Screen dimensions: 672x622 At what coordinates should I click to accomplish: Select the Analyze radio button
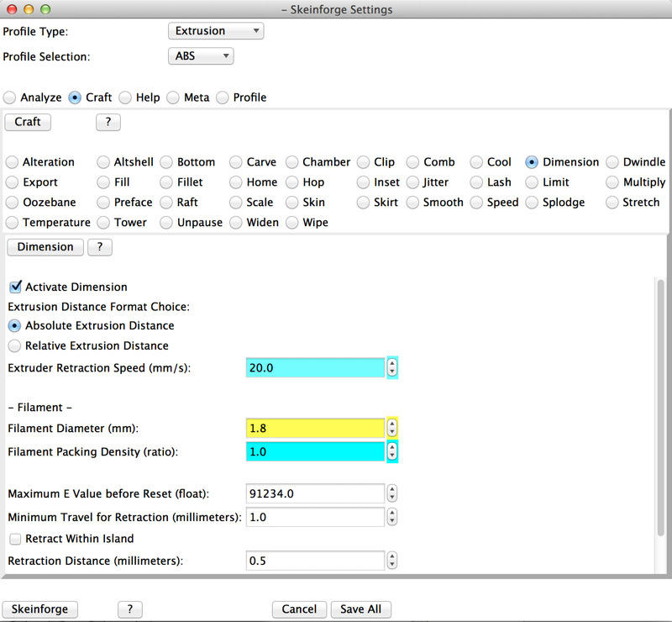pyautogui.click(x=10, y=98)
